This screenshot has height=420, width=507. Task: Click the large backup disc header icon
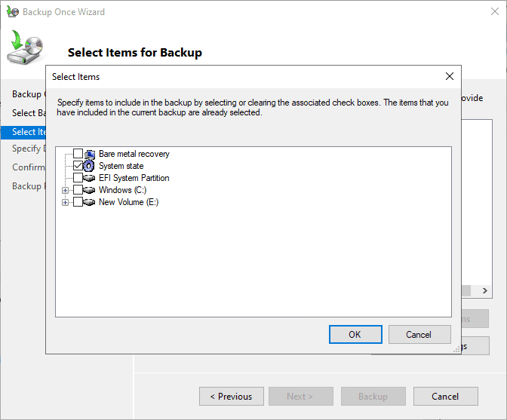pyautogui.click(x=26, y=49)
